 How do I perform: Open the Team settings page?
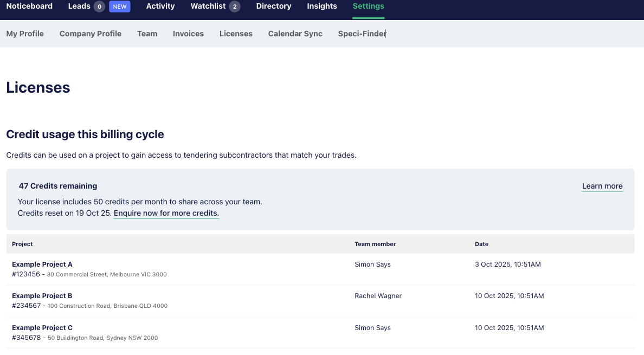(147, 34)
